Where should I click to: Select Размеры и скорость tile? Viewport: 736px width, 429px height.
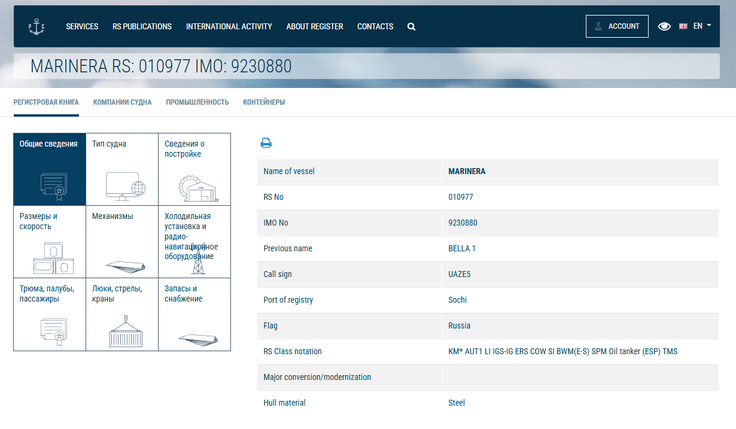point(49,242)
